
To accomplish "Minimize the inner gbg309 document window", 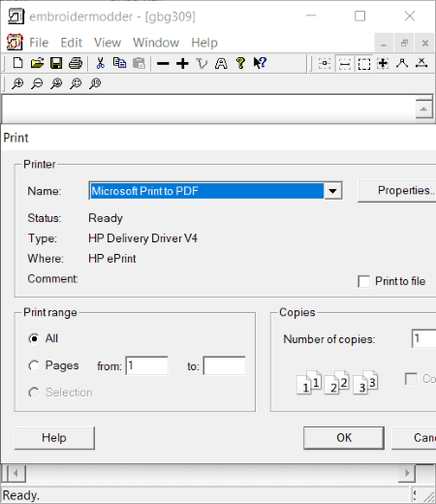I will pyautogui.click(x=384, y=43).
